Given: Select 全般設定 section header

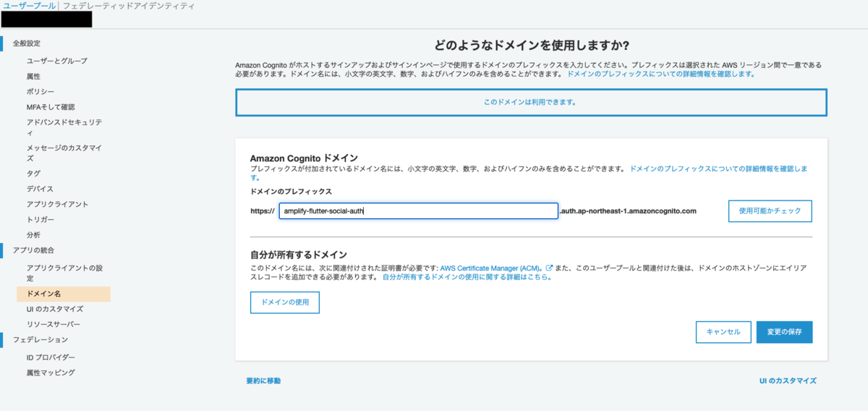Looking at the screenshot, I should tap(27, 43).
